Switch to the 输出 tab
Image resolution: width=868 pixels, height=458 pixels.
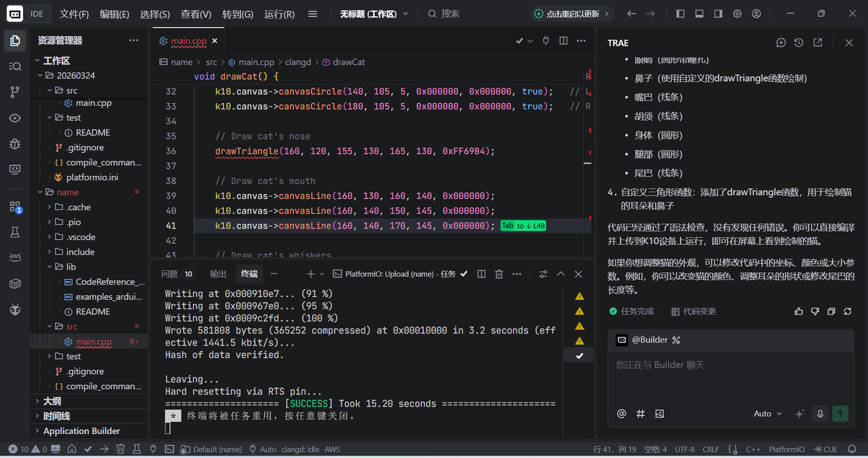(218, 273)
